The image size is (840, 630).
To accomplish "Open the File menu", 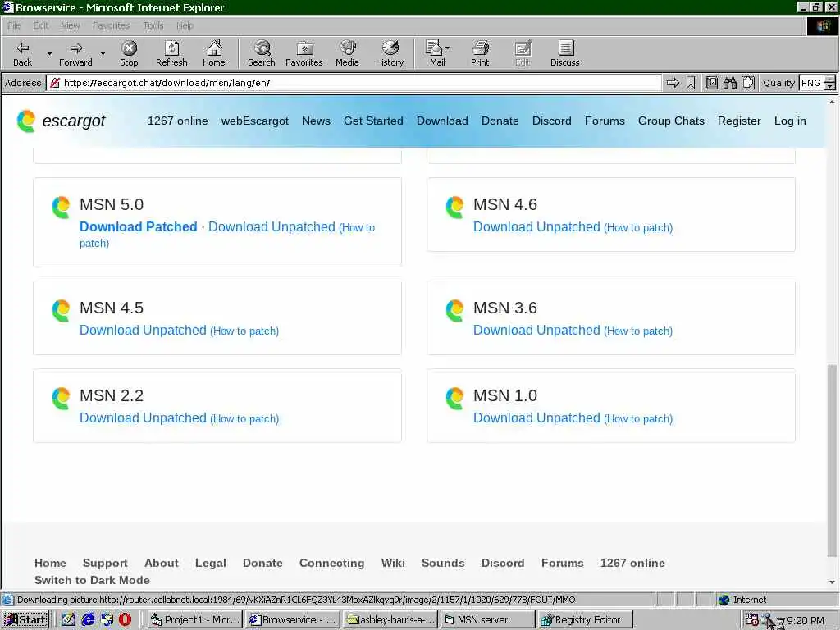I will [x=14, y=25].
